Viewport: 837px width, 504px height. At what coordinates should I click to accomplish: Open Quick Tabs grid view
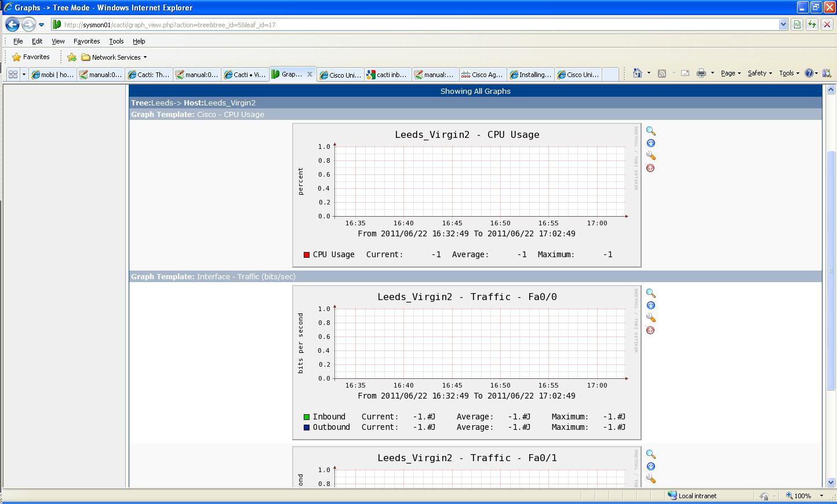13,74
